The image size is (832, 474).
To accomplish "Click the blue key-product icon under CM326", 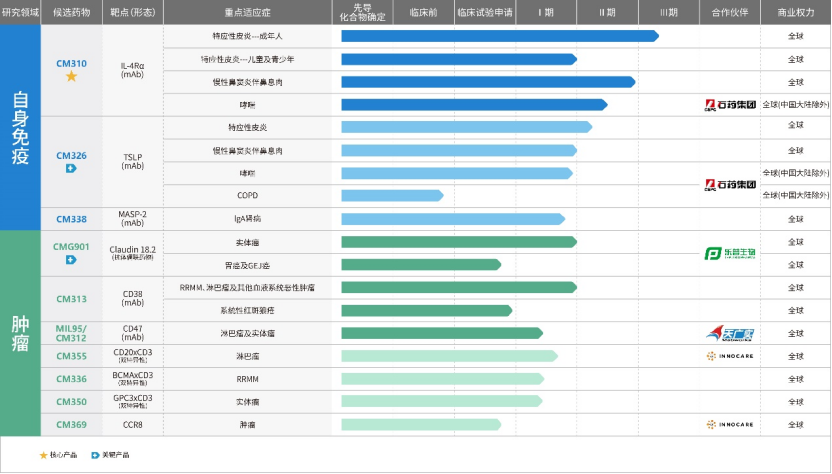I will pyautogui.click(x=71, y=168).
